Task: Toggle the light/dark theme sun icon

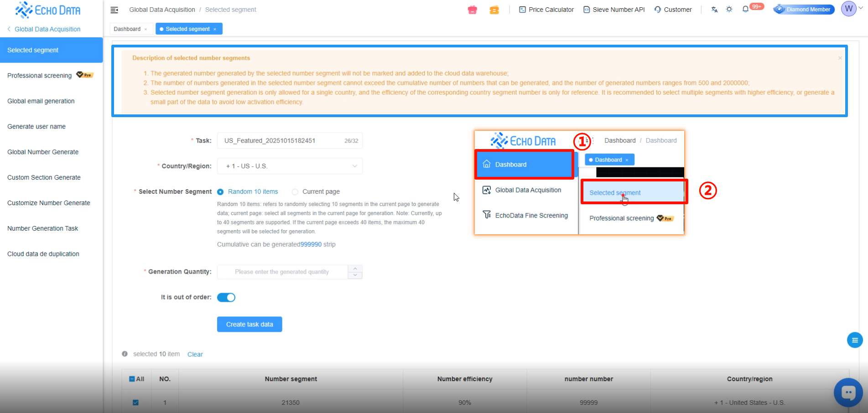Action: click(x=729, y=10)
